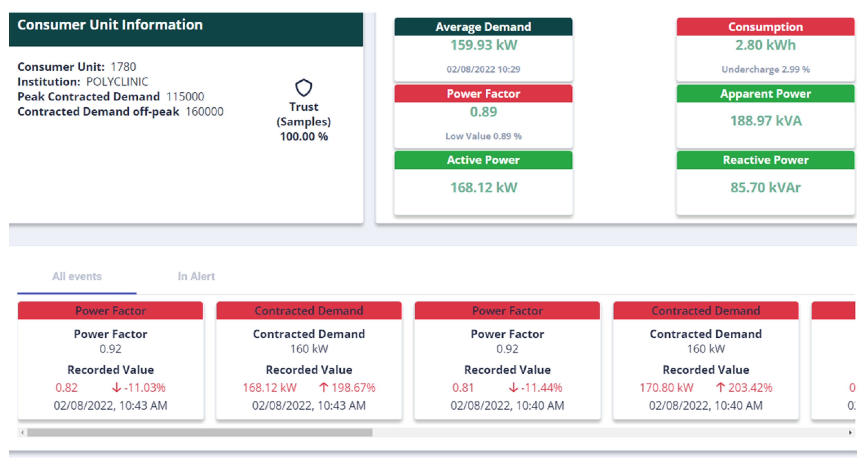Click the horizontal scrollbar's left arrow
Viewport: 868px width, 466px height.
tap(22, 432)
